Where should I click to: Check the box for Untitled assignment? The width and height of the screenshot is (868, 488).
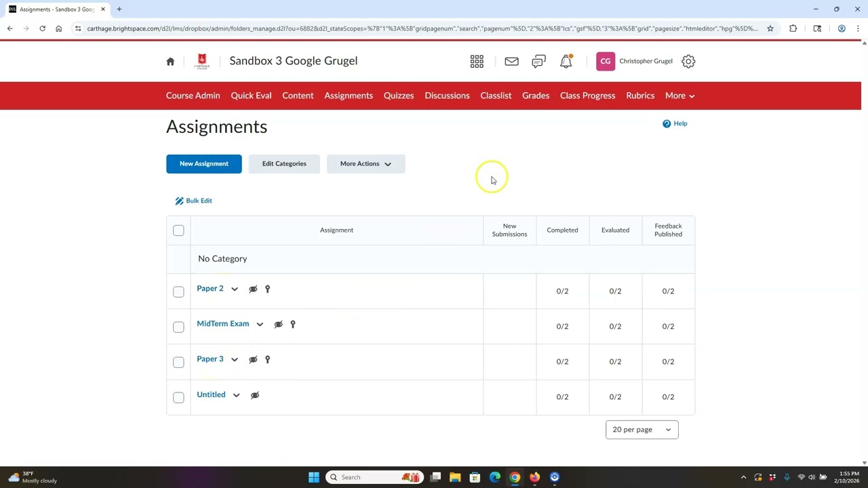click(178, 397)
